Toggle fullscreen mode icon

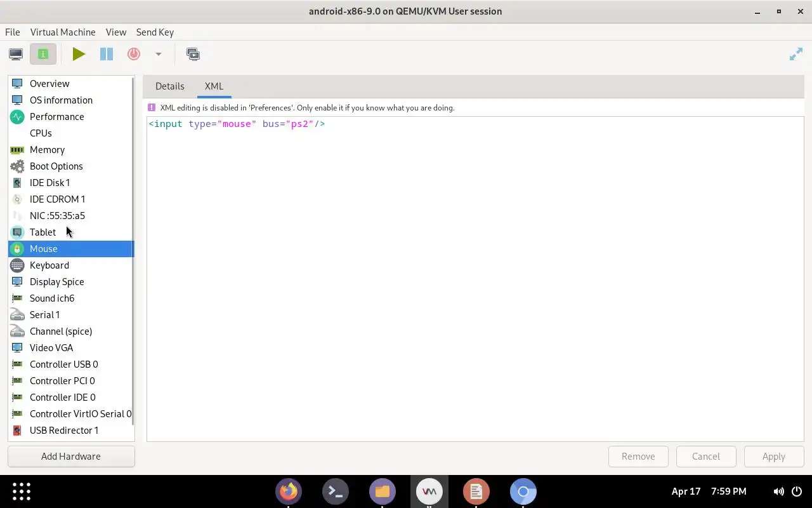click(x=796, y=55)
